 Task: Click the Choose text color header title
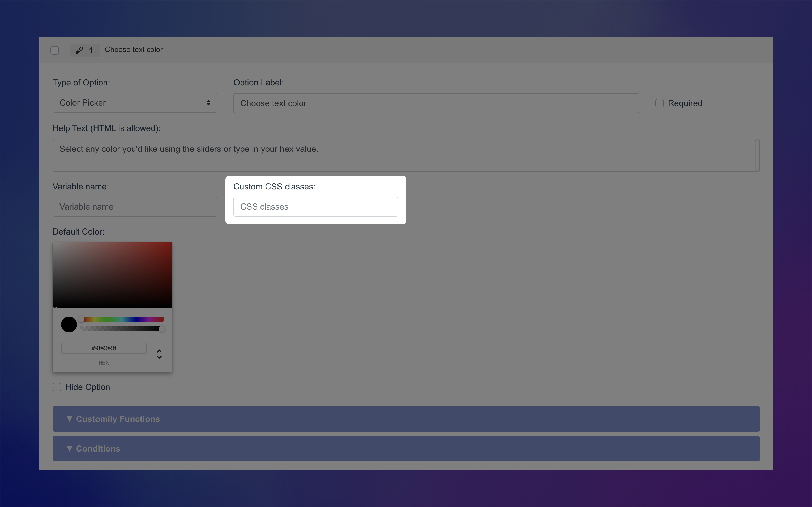click(134, 50)
